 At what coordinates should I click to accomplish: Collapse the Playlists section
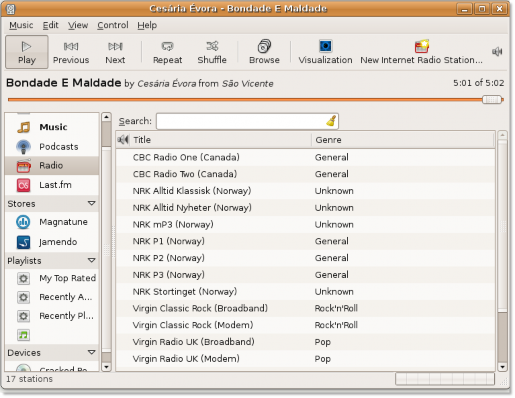pyautogui.click(x=92, y=260)
